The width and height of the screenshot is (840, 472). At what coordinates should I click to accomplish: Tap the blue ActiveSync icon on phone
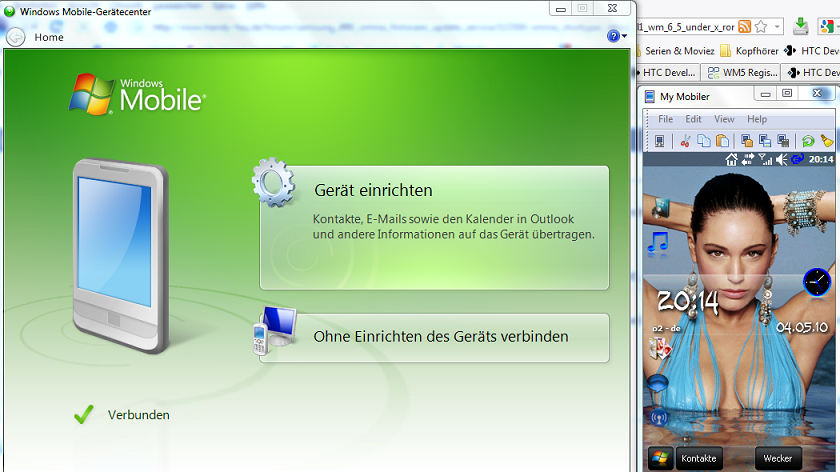798,159
